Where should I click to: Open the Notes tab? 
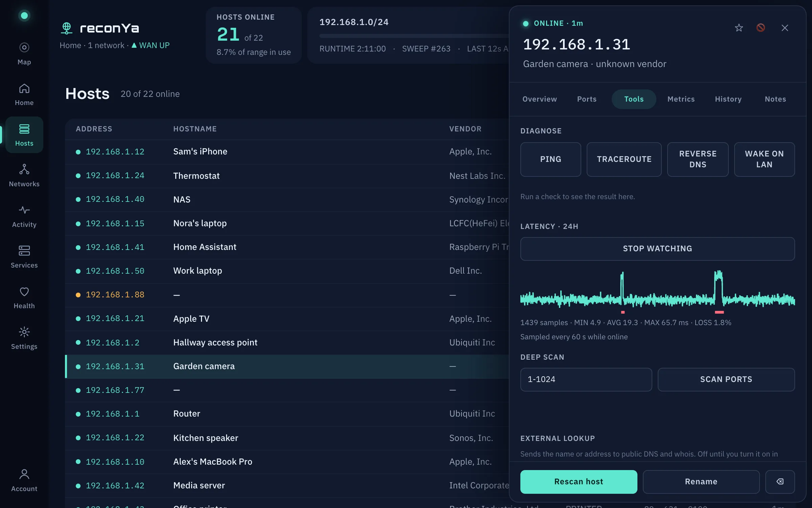coord(775,99)
